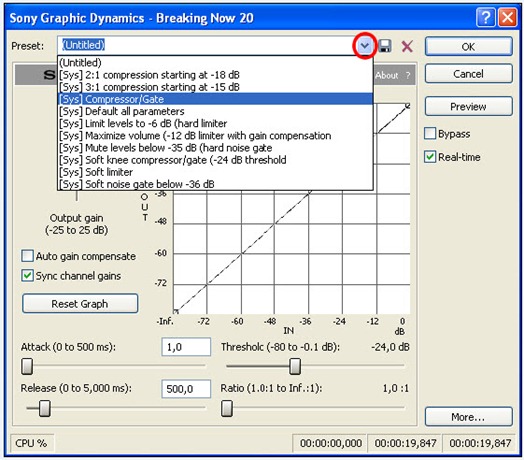Open the More... button
The width and height of the screenshot is (524, 460).
[x=468, y=417]
